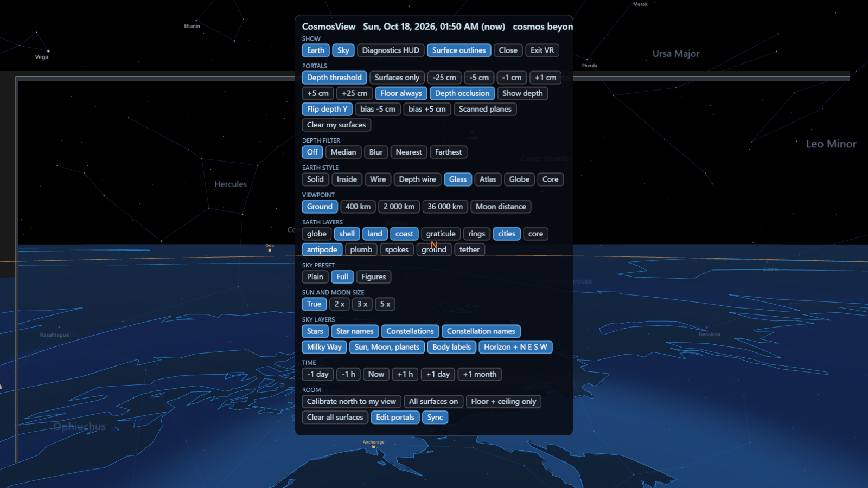Viewport: 868px width, 488px height.
Task: Toggle Edit portals
Action: (x=395, y=418)
